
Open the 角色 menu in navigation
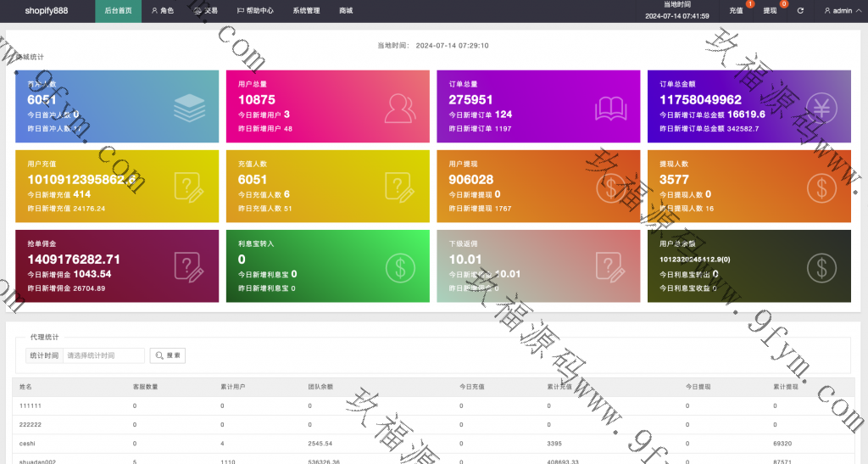pos(163,11)
